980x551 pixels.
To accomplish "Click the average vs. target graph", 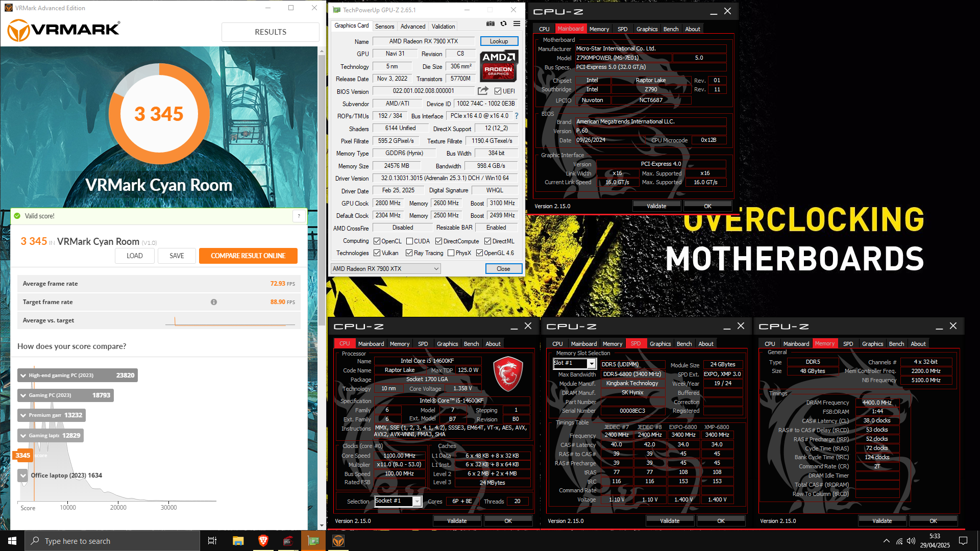I will [230, 321].
